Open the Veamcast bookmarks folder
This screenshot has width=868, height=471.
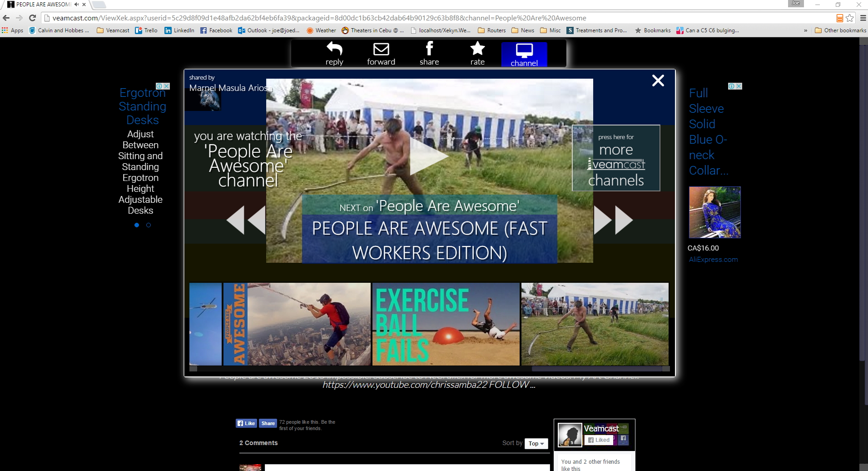click(113, 30)
